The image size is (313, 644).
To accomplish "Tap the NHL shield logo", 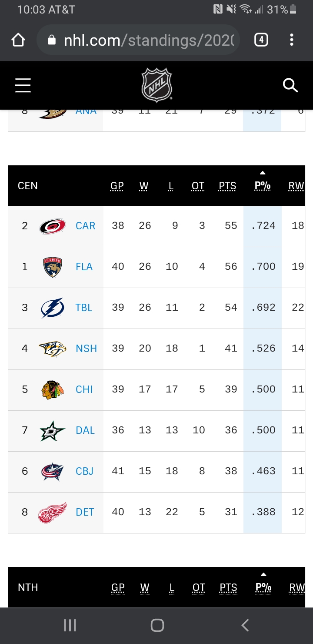I will click(x=157, y=85).
